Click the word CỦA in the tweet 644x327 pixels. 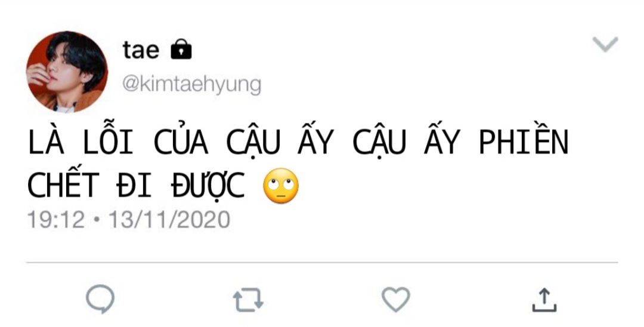click(181, 141)
